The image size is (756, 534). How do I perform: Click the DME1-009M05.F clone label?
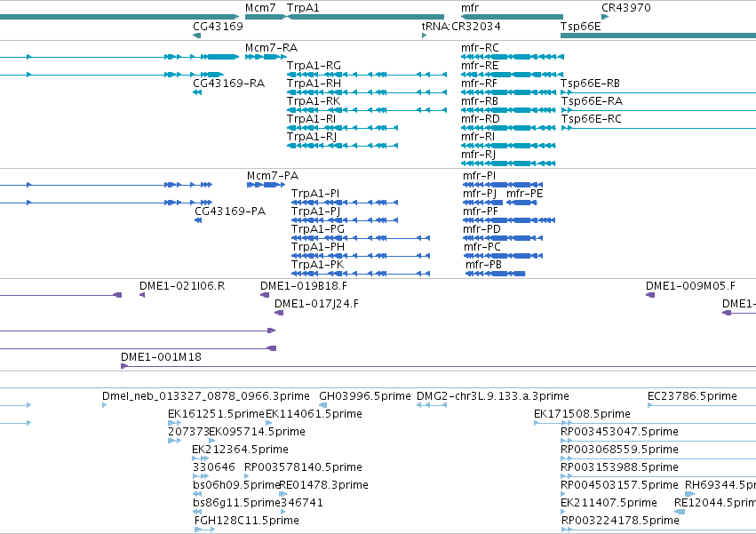[x=690, y=286]
